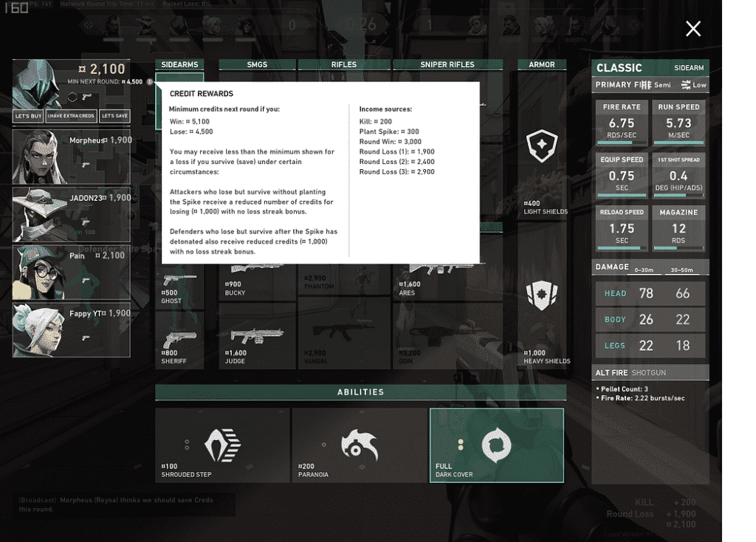Viewport: 756px width, 542px height.
Task: Click the CREDIT REWARDS popup title
Action: [201, 94]
